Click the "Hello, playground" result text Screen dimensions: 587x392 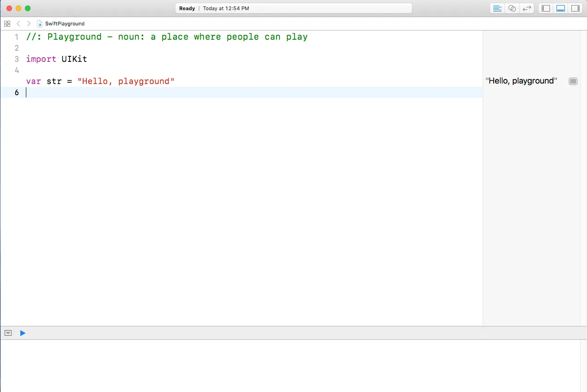(521, 81)
